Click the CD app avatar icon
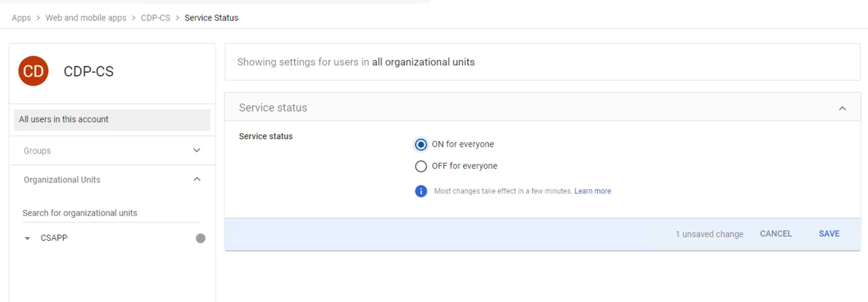 [x=34, y=71]
